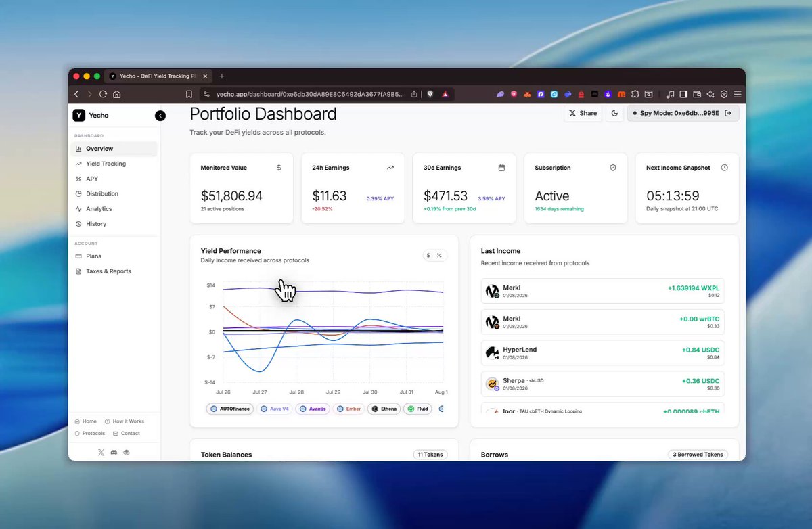
Task: Click the $51,806.94 monitored value
Action: pyautogui.click(x=231, y=196)
